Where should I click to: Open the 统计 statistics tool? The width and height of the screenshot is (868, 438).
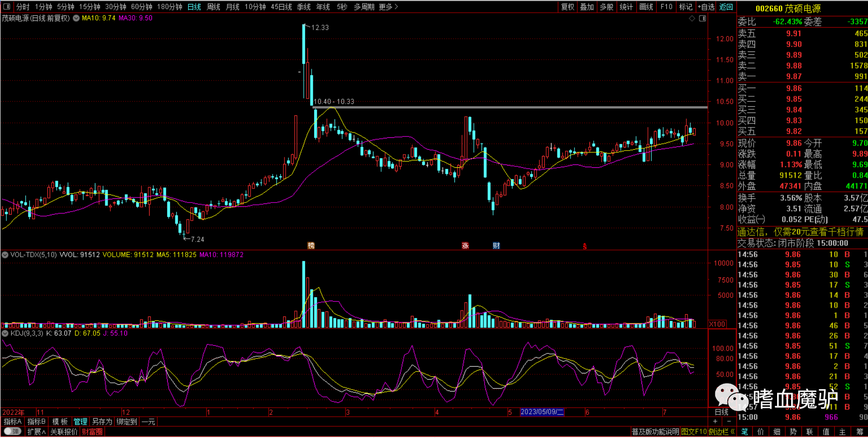626,7
